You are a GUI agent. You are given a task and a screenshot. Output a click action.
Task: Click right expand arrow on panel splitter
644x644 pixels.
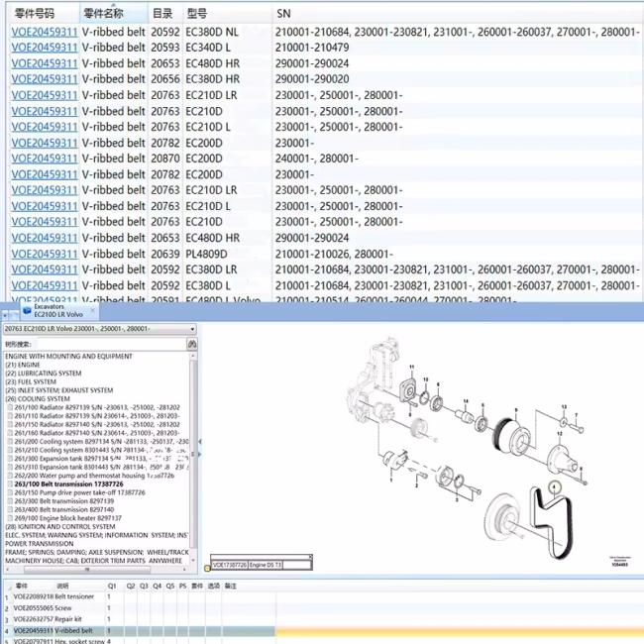tap(200, 454)
